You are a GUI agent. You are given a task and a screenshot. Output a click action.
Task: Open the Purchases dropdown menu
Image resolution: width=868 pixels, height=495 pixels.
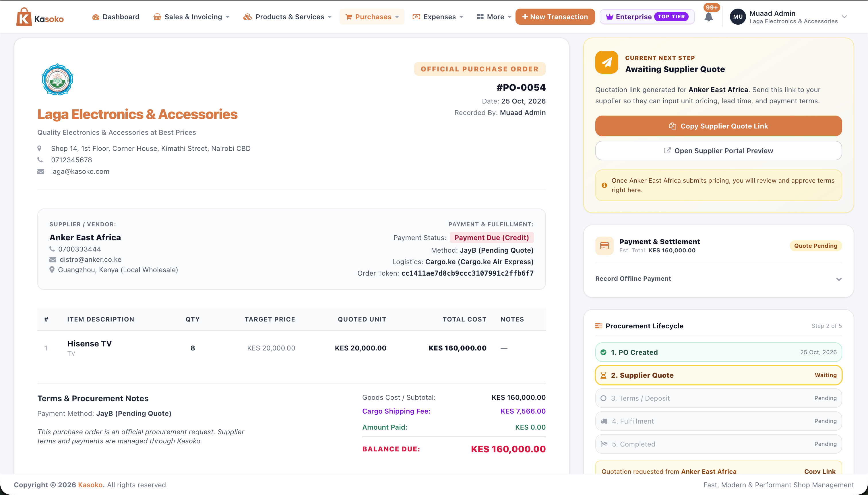[372, 17]
